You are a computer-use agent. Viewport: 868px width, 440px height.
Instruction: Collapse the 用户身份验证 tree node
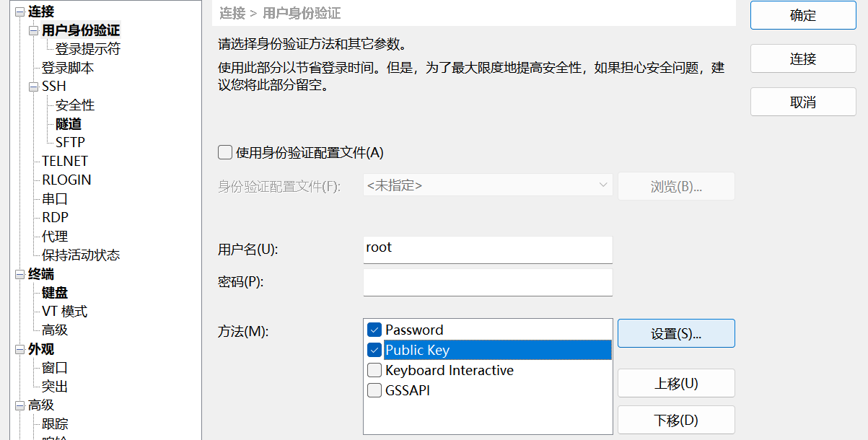pyautogui.click(x=33, y=30)
